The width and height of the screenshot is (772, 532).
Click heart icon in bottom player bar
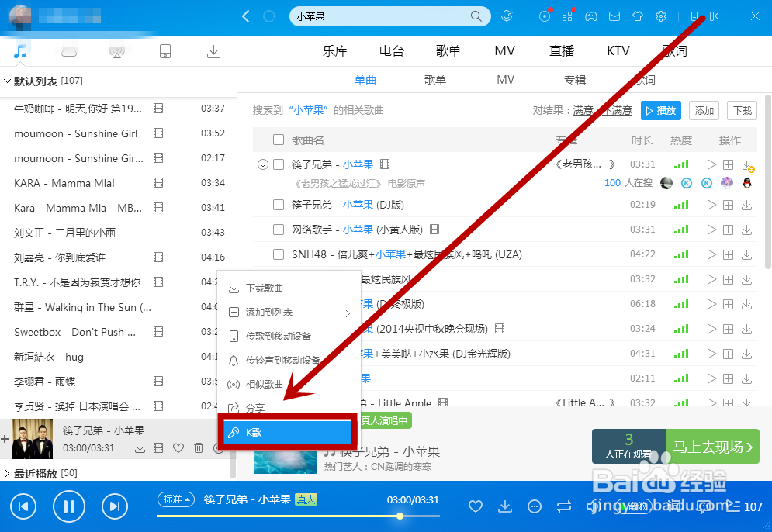[475, 506]
